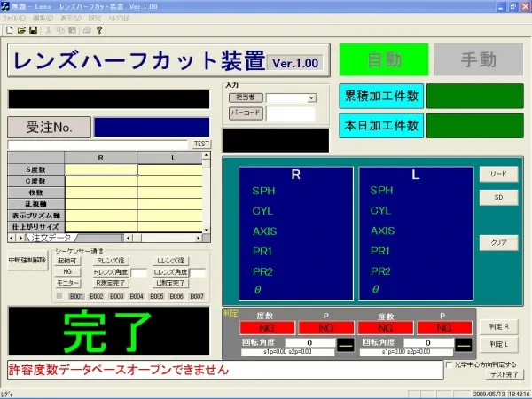The width and height of the screenshot is (532, 399).
Task: Select the S度数 R column cell
Action: (101, 169)
